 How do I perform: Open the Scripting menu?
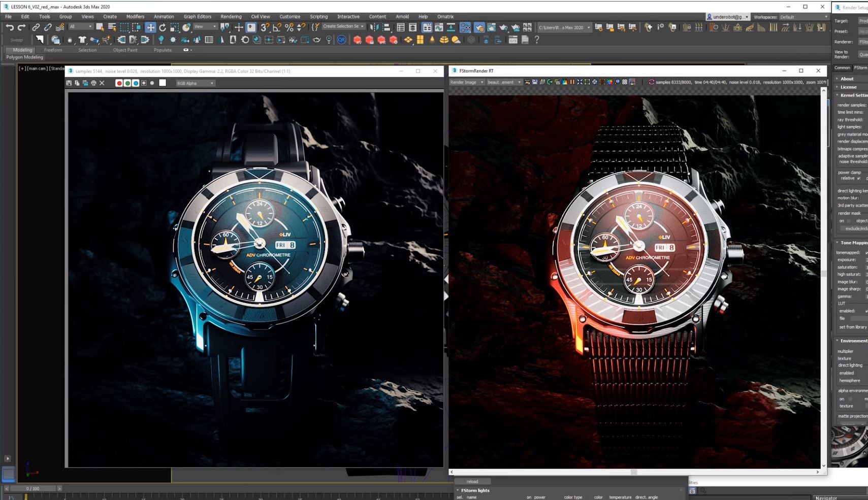tap(318, 17)
